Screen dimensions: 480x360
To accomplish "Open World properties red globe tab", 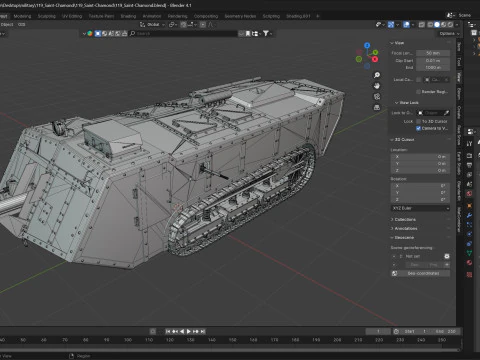I will [469, 194].
